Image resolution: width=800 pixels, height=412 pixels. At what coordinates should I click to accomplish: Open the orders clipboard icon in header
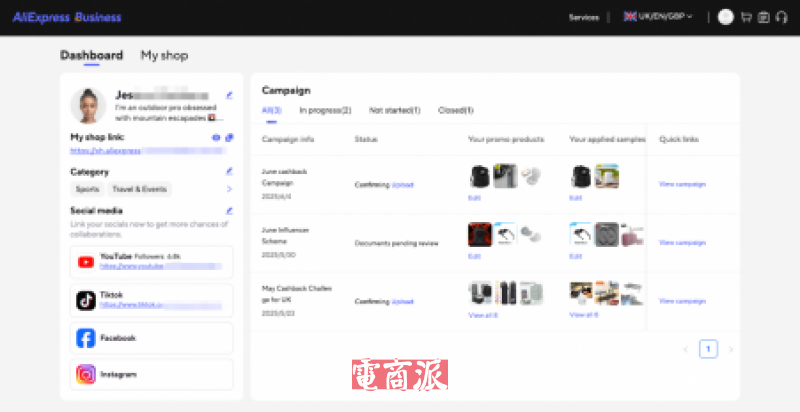[x=763, y=17]
